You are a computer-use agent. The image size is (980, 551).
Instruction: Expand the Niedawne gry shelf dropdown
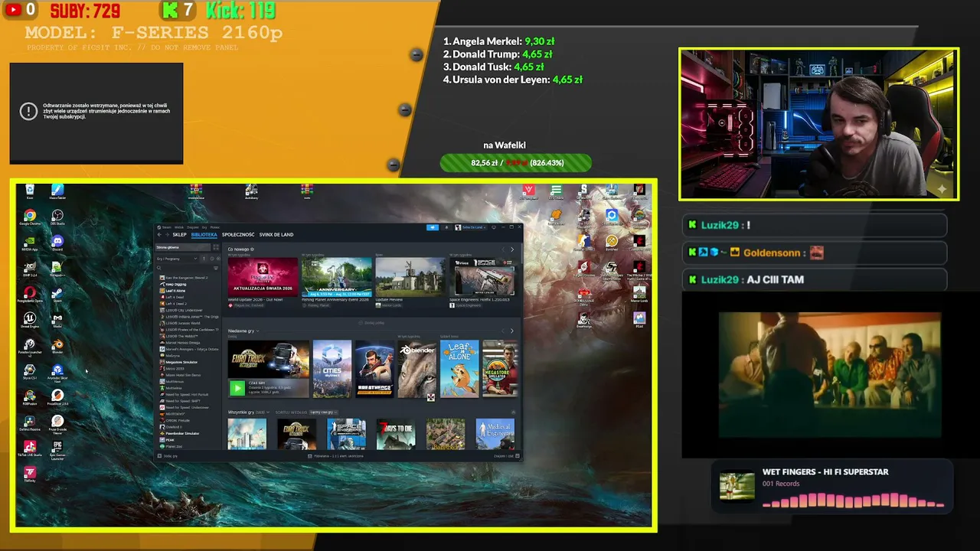point(258,331)
